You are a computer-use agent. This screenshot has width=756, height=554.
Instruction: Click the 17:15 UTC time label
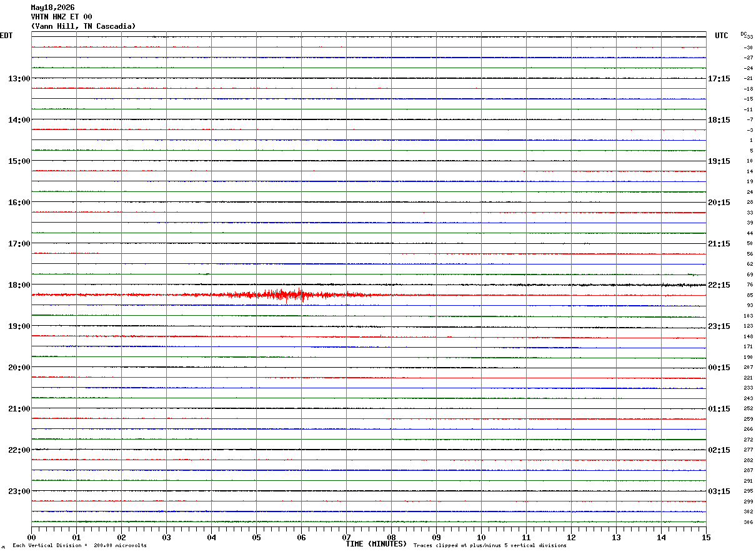pyautogui.click(x=719, y=79)
